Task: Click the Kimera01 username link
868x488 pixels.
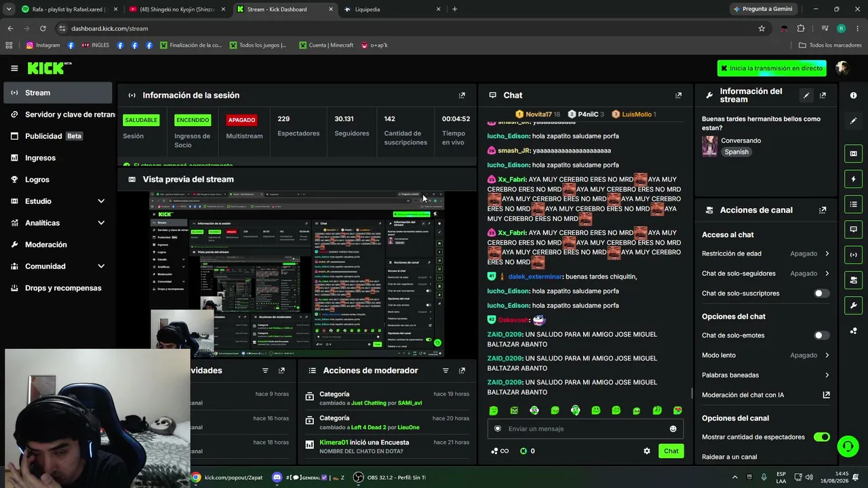Action: [334, 443]
